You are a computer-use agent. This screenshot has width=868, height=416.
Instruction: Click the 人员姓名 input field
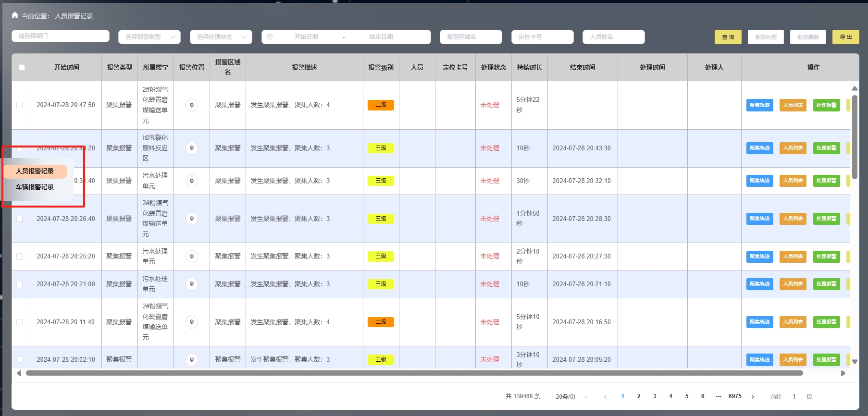(613, 37)
